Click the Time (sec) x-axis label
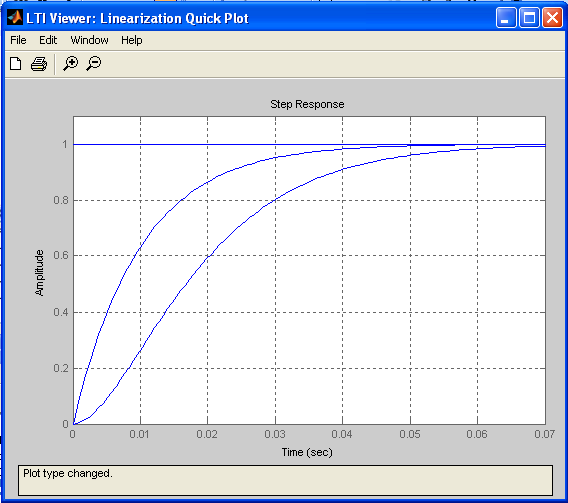The image size is (568, 503). (307, 452)
